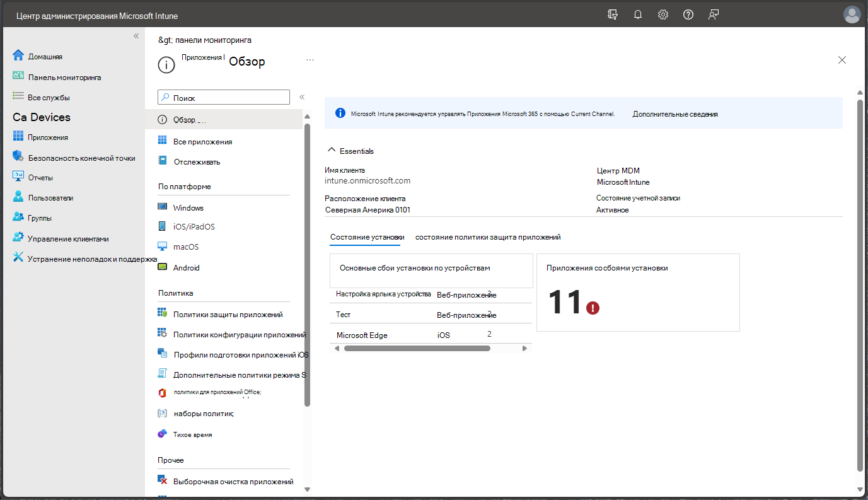The height and width of the screenshot is (500, 868).
Task: Collapse the left navigation sidebar
Action: [x=136, y=36]
